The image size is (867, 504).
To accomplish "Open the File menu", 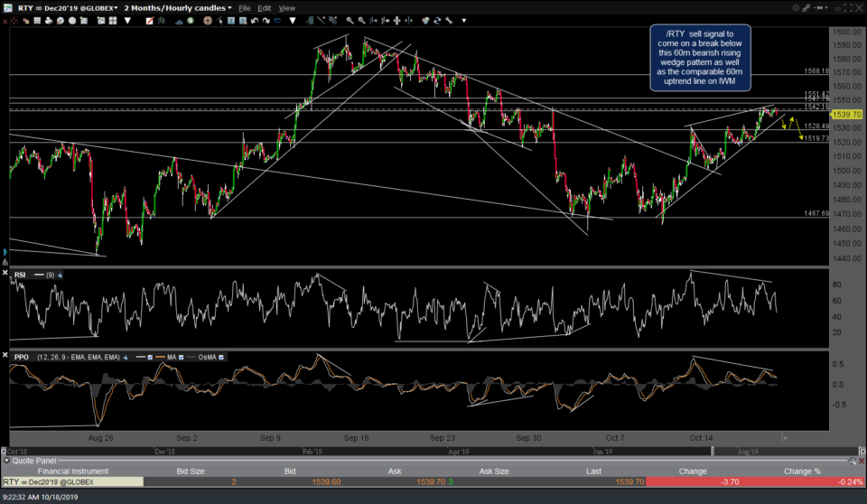I will (x=244, y=7).
